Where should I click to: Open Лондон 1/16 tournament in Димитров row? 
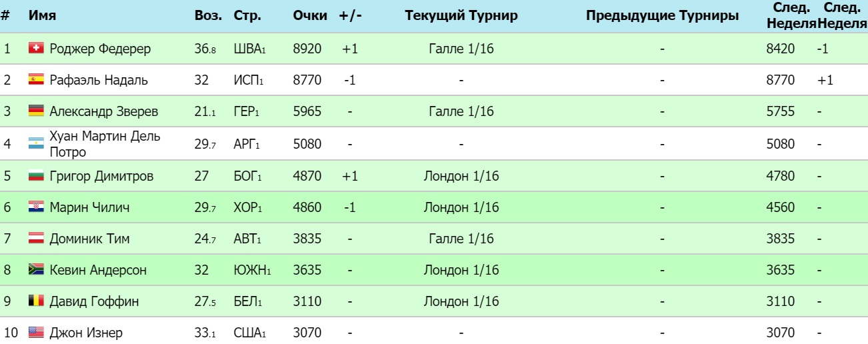coord(461,177)
